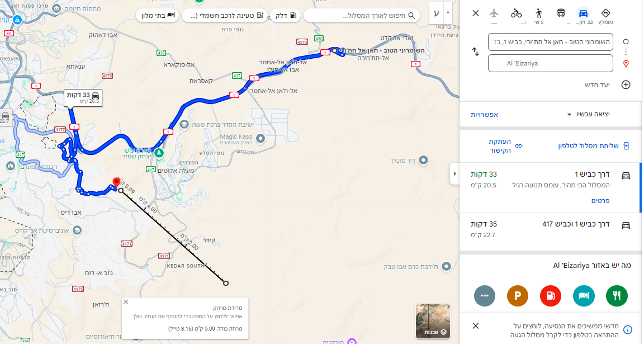Select the flights travel mode
The width and height of the screenshot is (644, 344).
click(494, 13)
